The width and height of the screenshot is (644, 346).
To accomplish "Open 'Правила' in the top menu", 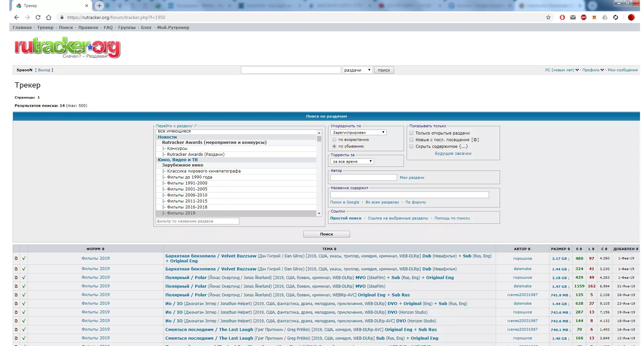I will click(x=88, y=28).
